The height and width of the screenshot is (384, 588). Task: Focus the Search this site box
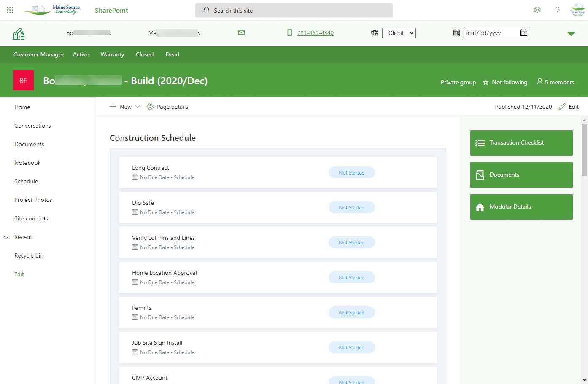click(294, 10)
